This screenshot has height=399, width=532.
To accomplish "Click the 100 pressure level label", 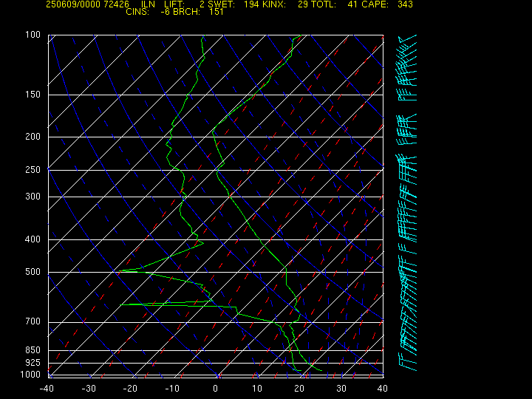I will (33, 35).
